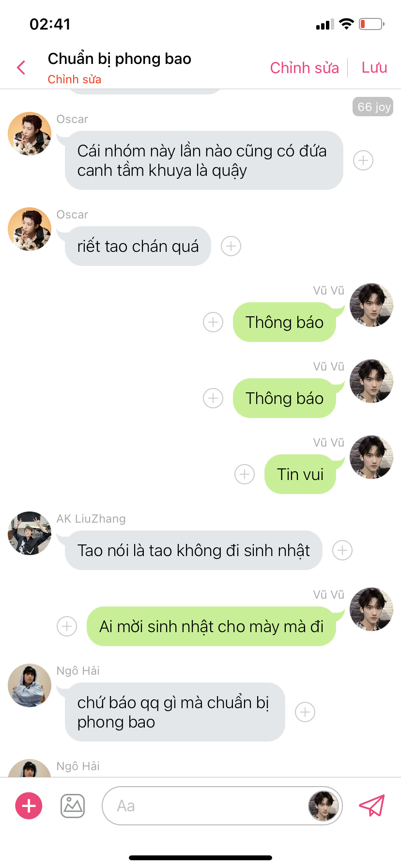
Task: Tap the '66 joy' badge
Action: point(373,107)
